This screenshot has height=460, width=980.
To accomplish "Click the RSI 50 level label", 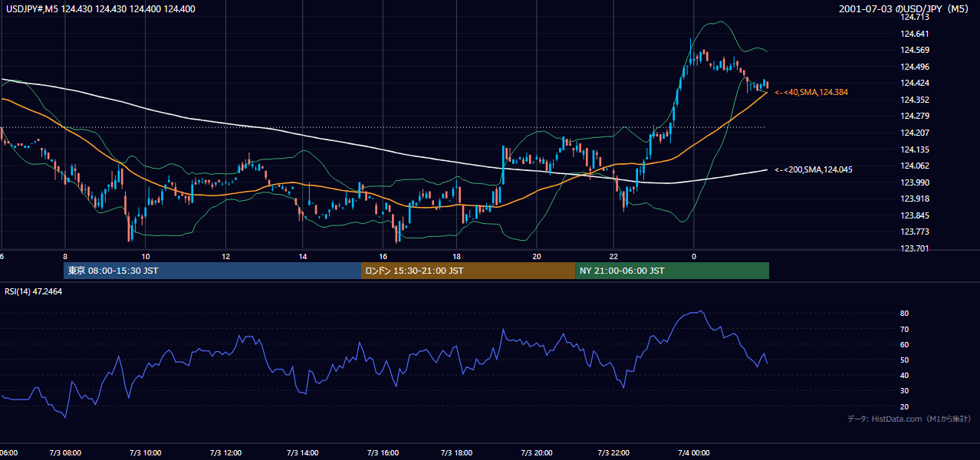I will [x=905, y=360].
